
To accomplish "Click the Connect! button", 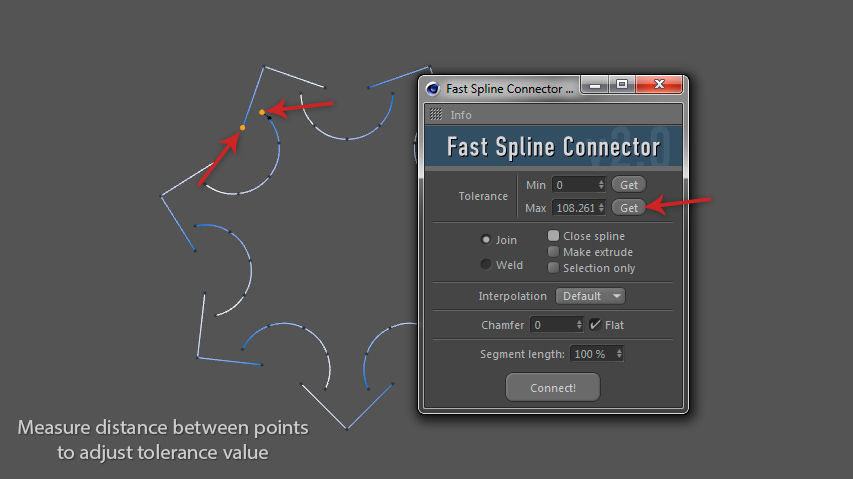I will pyautogui.click(x=553, y=387).
